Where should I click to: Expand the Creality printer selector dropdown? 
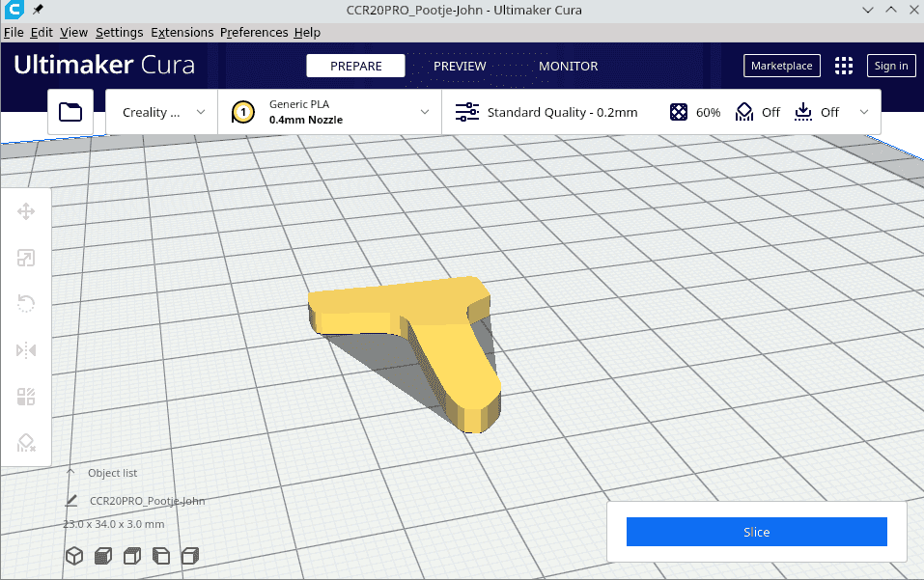pos(161,112)
